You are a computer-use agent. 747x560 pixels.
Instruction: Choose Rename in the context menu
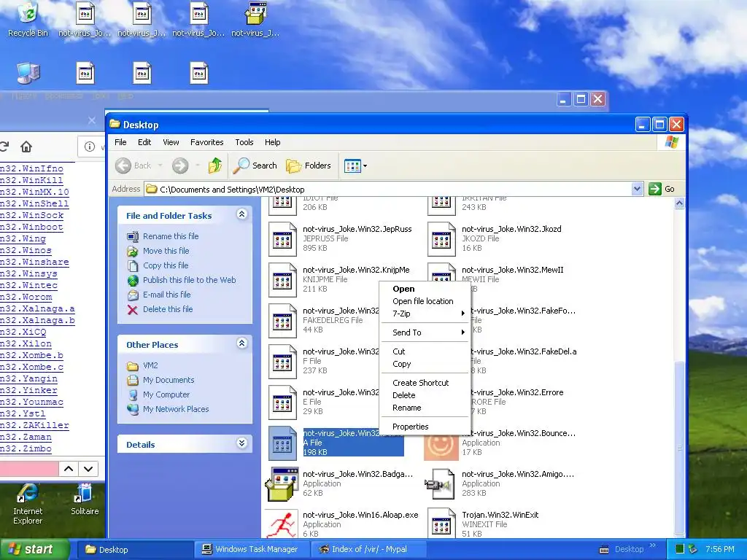point(425,408)
